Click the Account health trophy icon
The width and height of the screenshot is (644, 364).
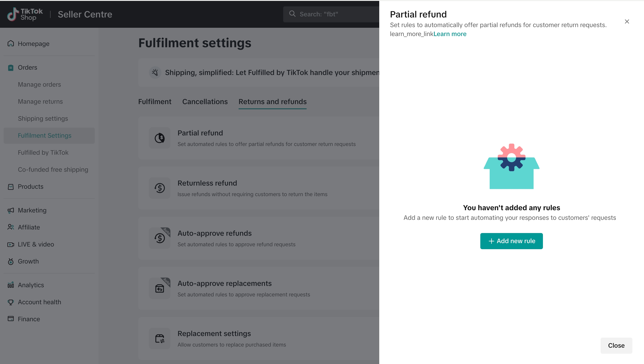[x=11, y=302]
